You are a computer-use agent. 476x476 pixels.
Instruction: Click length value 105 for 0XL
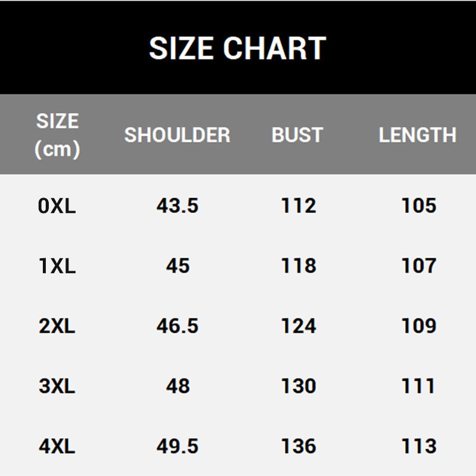click(419, 206)
